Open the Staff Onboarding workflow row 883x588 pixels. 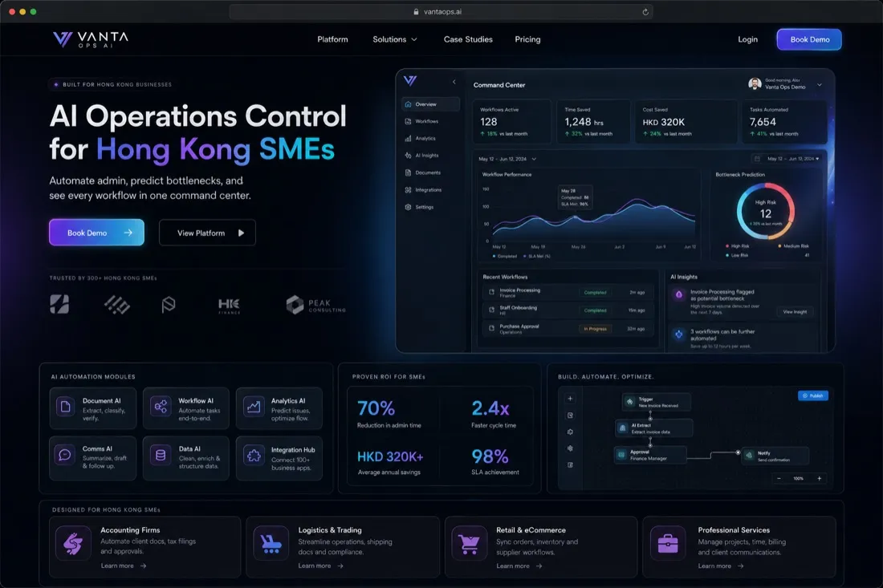[567, 310]
